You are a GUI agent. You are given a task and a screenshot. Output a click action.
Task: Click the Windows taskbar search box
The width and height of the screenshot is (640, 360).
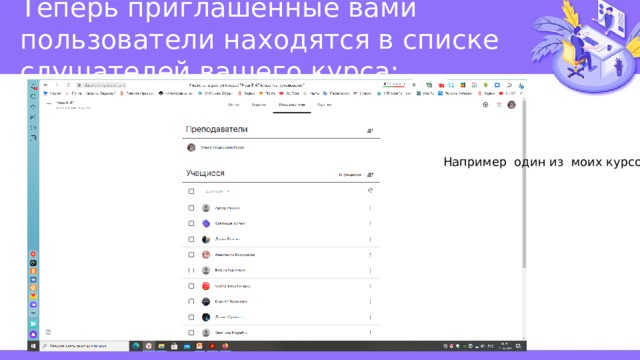tap(84, 346)
